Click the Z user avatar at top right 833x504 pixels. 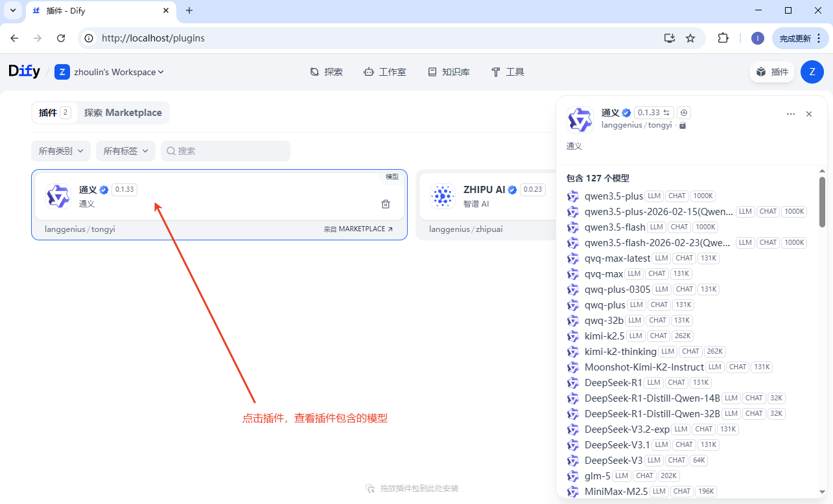[812, 72]
